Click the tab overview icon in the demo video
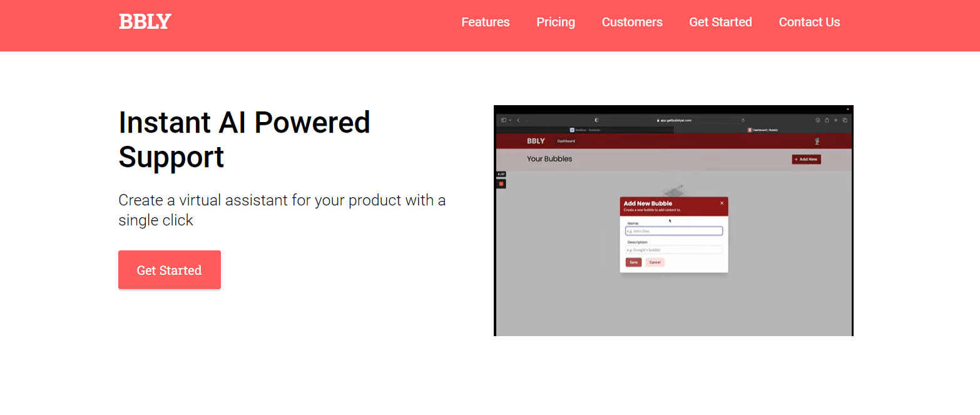The image size is (980, 415). [x=845, y=120]
